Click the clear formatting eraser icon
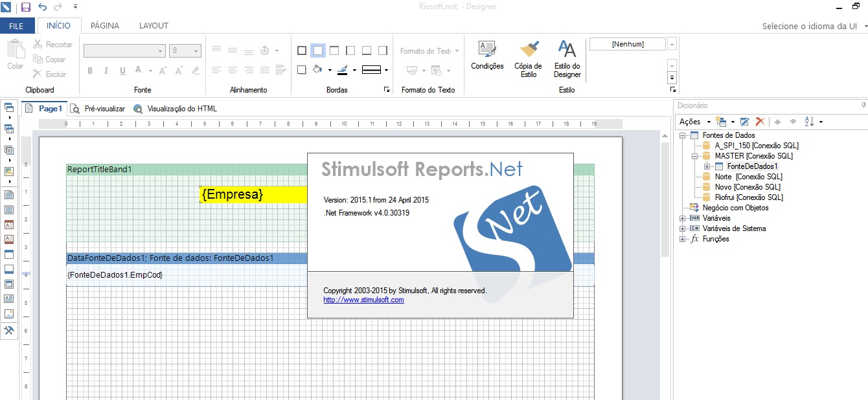Screen dimensions: 868x400 click(196, 71)
